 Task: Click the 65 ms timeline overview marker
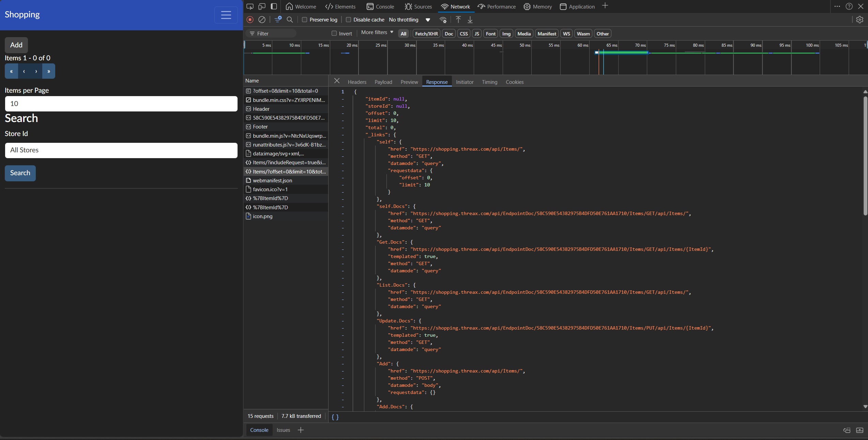click(612, 45)
